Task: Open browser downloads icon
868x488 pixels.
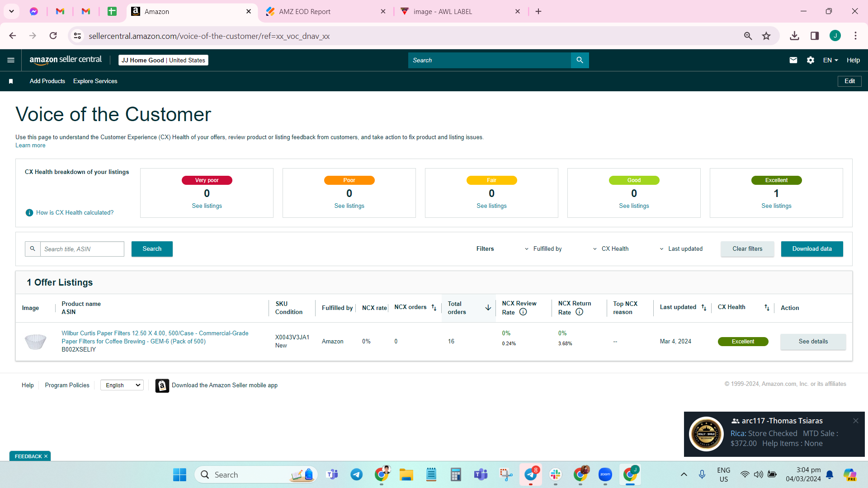Action: (794, 36)
